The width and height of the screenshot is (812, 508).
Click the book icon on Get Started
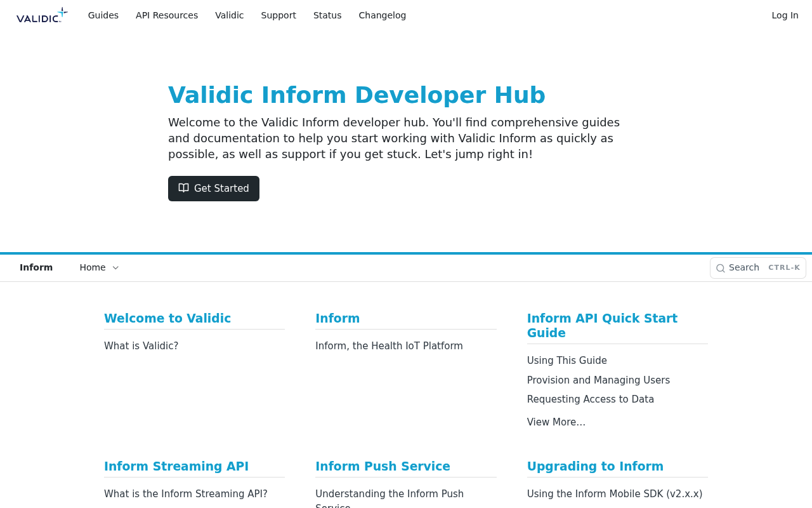pyautogui.click(x=183, y=188)
